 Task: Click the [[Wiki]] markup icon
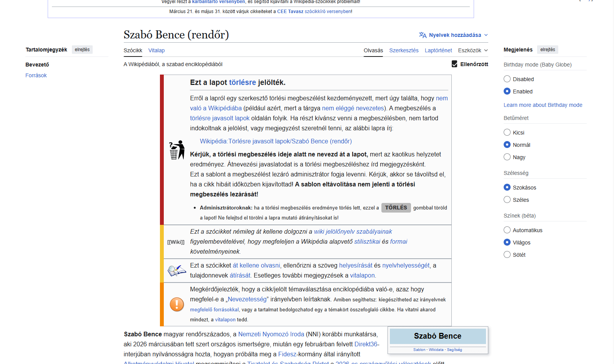[176, 242]
